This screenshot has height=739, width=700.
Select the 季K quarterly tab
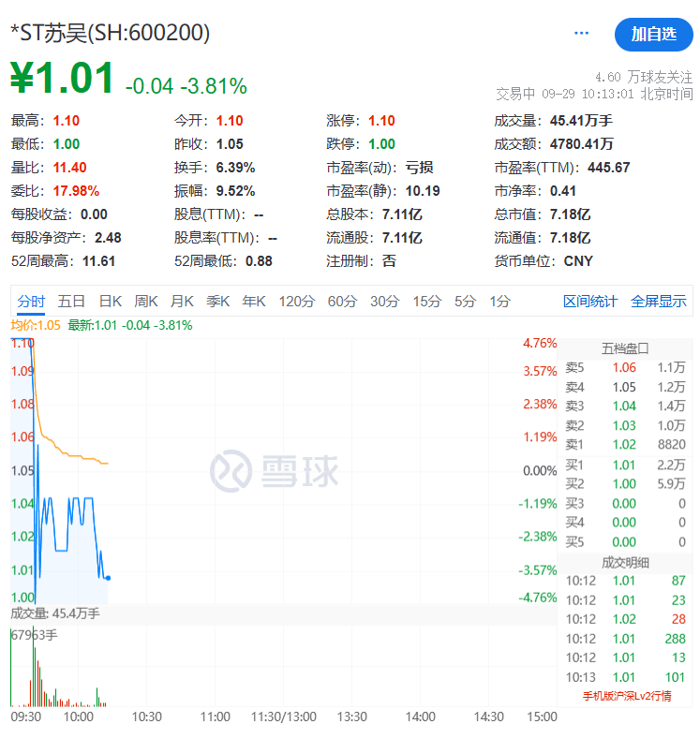217,301
